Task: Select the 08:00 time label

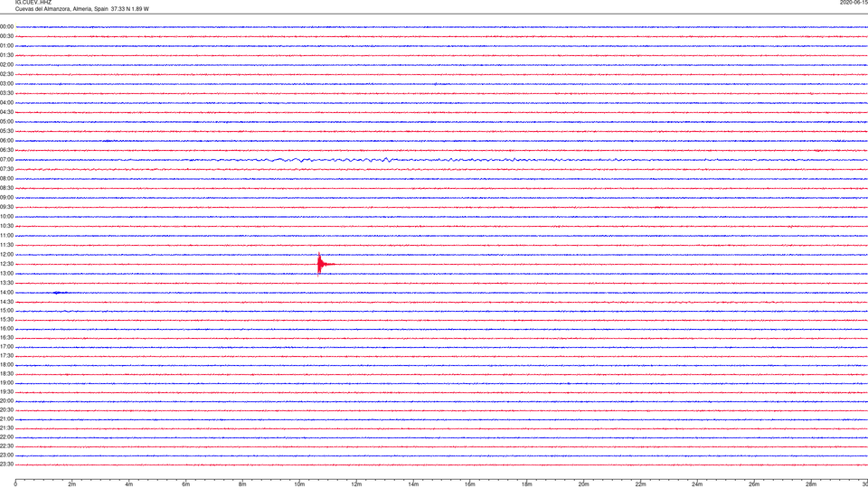Action: pyautogui.click(x=6, y=179)
